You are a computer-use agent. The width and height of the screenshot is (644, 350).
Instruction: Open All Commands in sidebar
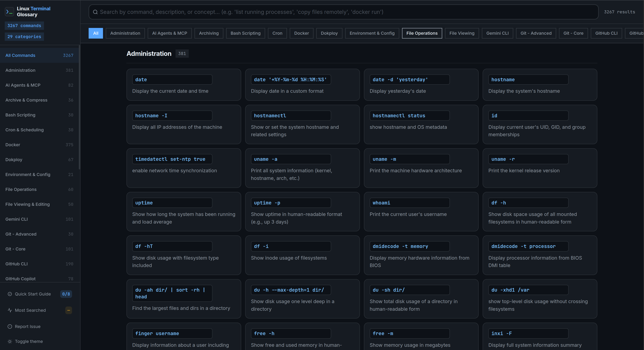39,55
